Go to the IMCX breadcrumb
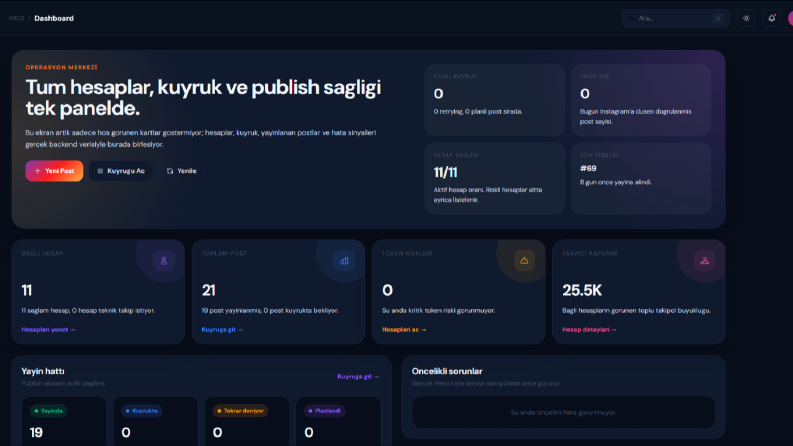This screenshot has height=446, width=793. (16, 18)
